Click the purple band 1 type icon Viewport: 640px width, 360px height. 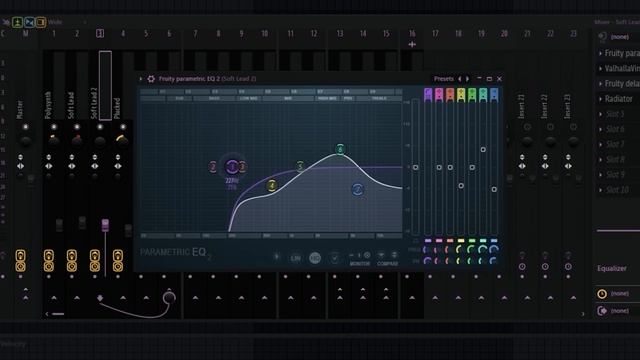click(x=428, y=94)
